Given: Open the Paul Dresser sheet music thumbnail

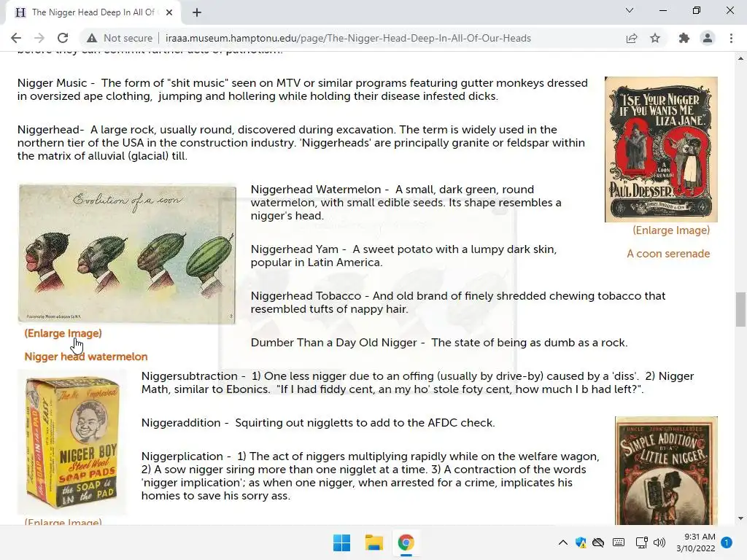Looking at the screenshot, I should click(x=661, y=149).
